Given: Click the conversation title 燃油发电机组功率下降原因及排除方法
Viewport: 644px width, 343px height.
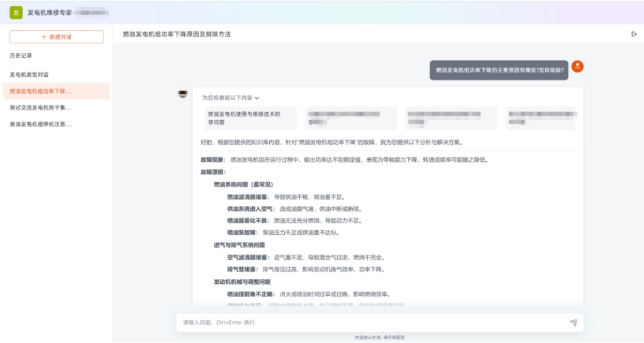Looking at the screenshot, I should pos(177,34).
